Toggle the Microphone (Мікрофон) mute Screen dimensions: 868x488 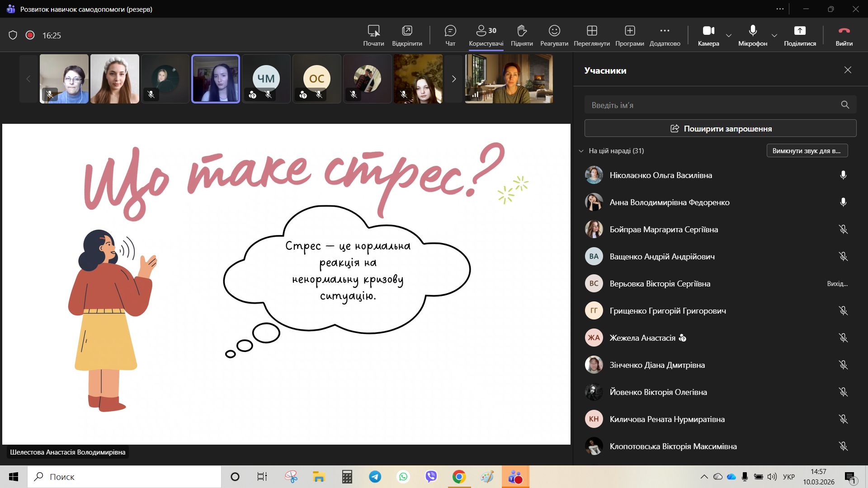pos(753,35)
